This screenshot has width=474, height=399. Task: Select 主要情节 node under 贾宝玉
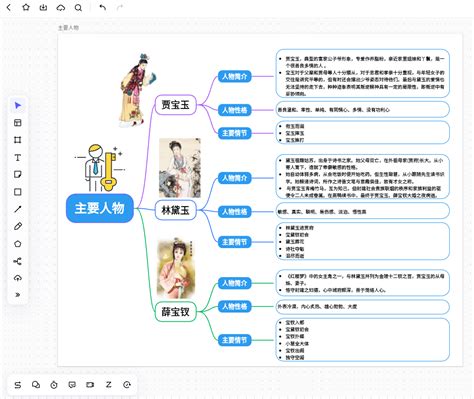(235, 133)
